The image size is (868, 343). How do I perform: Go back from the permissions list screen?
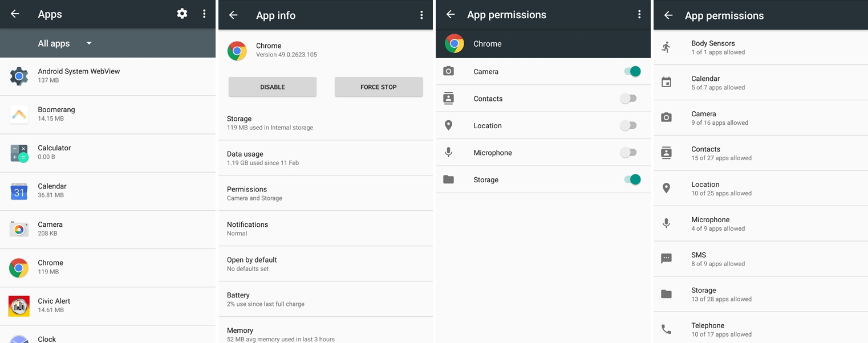point(668,15)
